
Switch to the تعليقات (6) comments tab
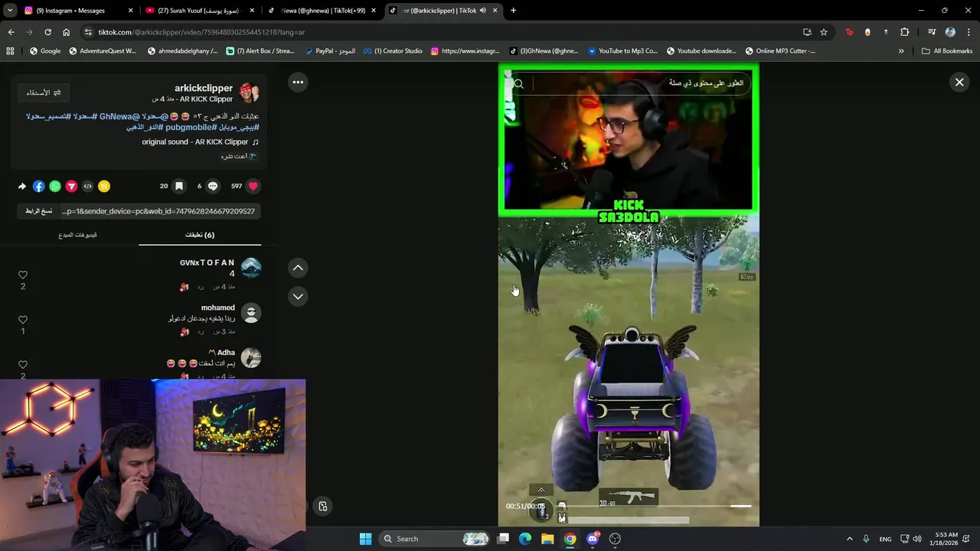pyautogui.click(x=200, y=235)
